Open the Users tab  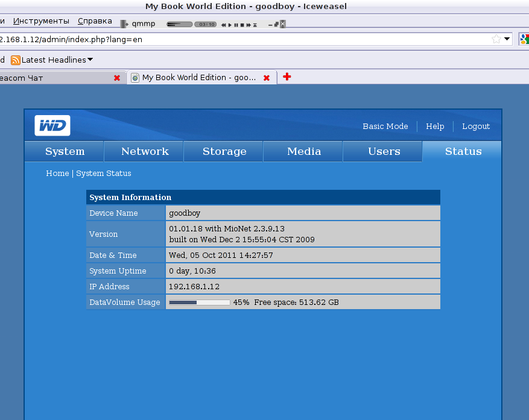[384, 151]
